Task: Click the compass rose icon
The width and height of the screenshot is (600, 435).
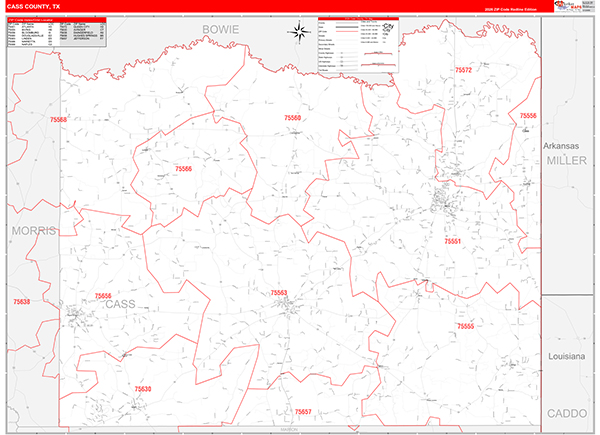Action: pyautogui.click(x=300, y=31)
